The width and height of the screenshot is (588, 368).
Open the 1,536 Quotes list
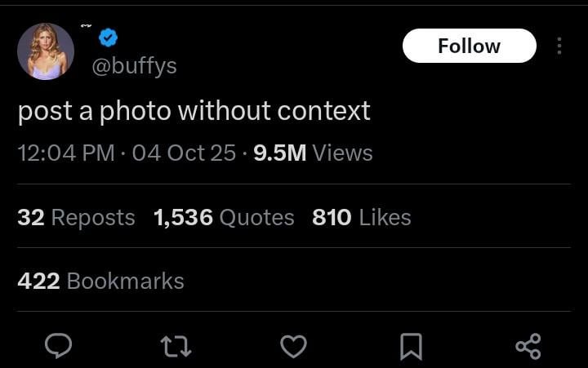224,217
